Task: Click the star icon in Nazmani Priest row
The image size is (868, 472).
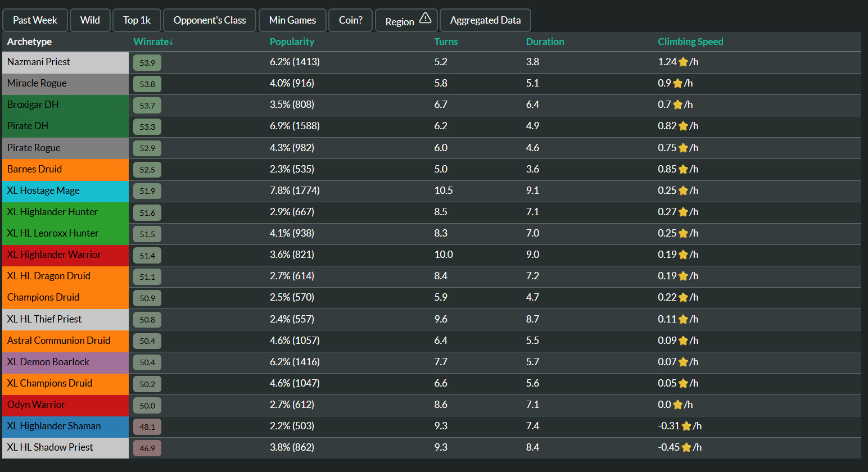Action: (683, 62)
